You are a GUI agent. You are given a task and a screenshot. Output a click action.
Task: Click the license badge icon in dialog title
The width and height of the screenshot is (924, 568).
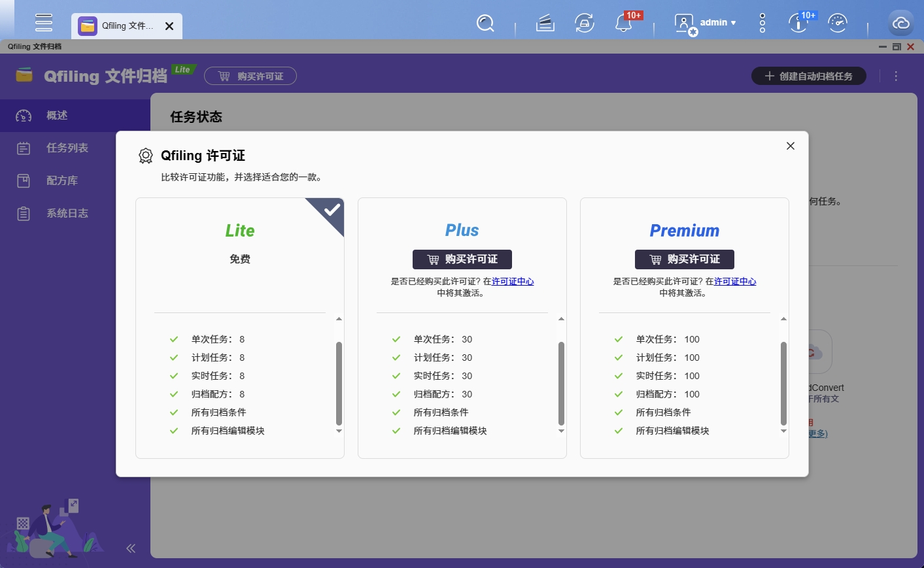coord(146,156)
